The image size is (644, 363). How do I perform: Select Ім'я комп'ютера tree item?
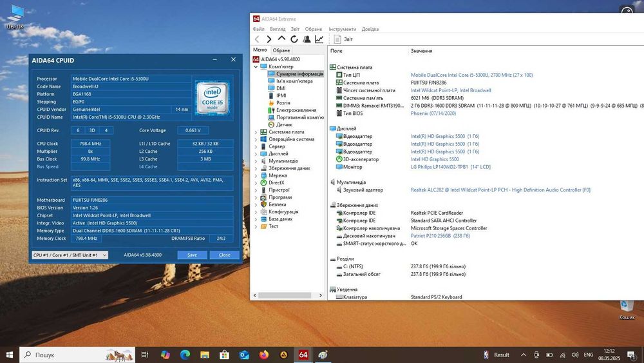[x=294, y=81]
